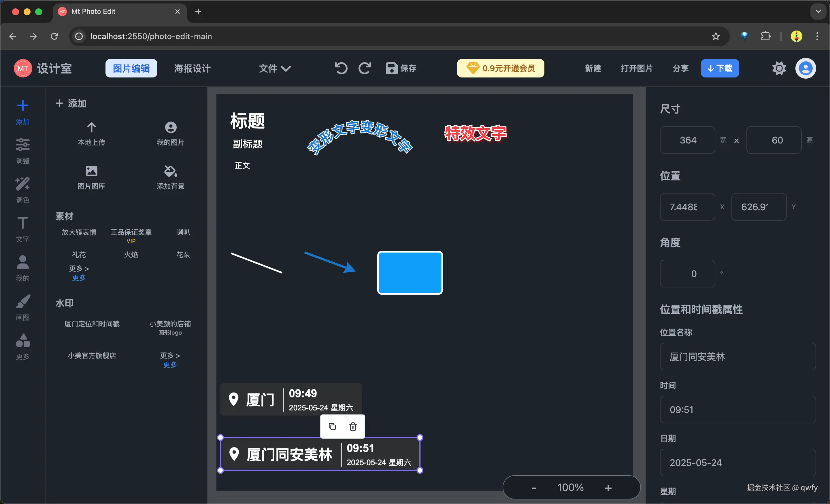Switch to the 海报设计 tab
Viewport: 830px width, 504px height.
point(192,68)
